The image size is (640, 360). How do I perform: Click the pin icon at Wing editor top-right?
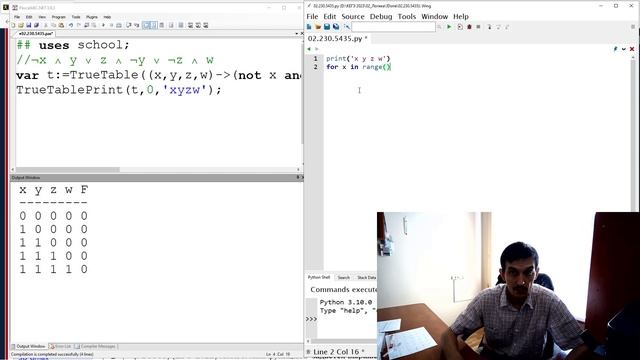click(x=616, y=49)
